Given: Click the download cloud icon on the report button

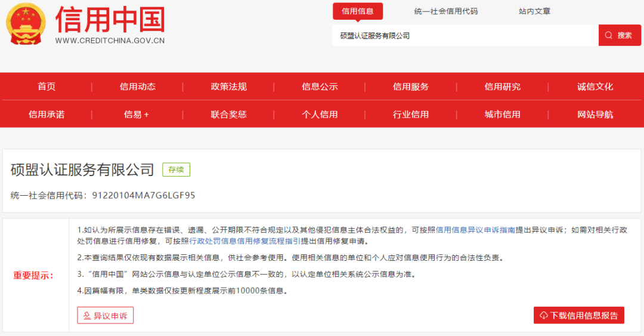Looking at the screenshot, I should click(x=544, y=316).
